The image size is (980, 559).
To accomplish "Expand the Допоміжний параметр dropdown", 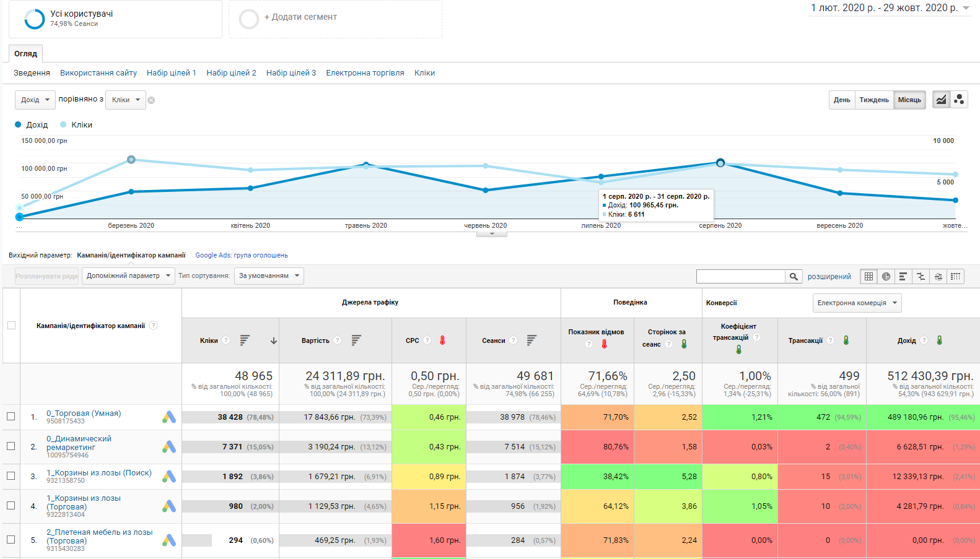I will tap(129, 276).
